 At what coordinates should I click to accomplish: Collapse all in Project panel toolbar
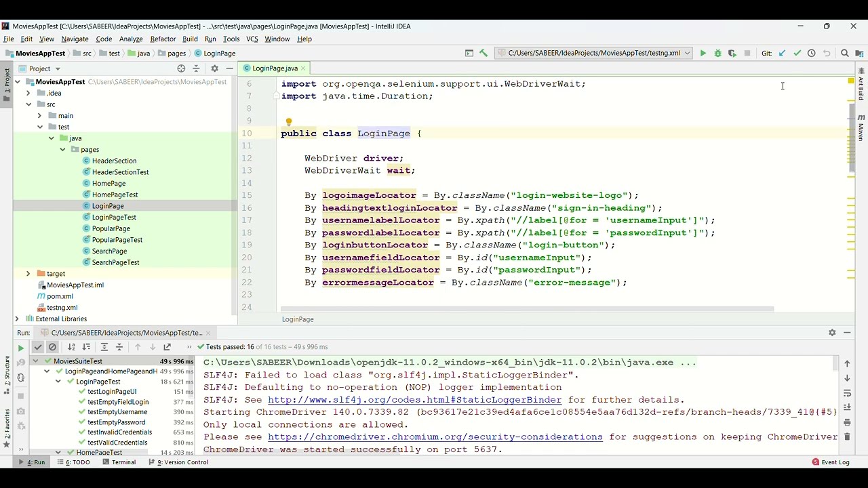point(196,68)
